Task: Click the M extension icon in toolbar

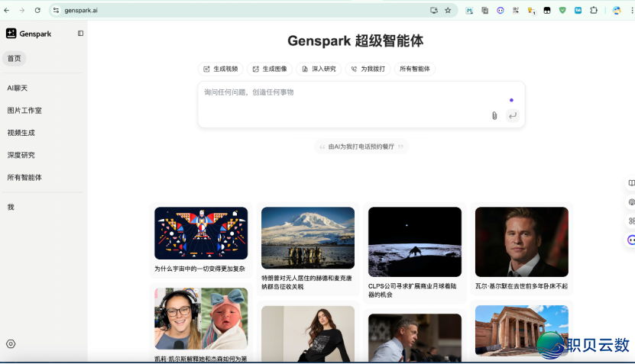Action: (469, 11)
